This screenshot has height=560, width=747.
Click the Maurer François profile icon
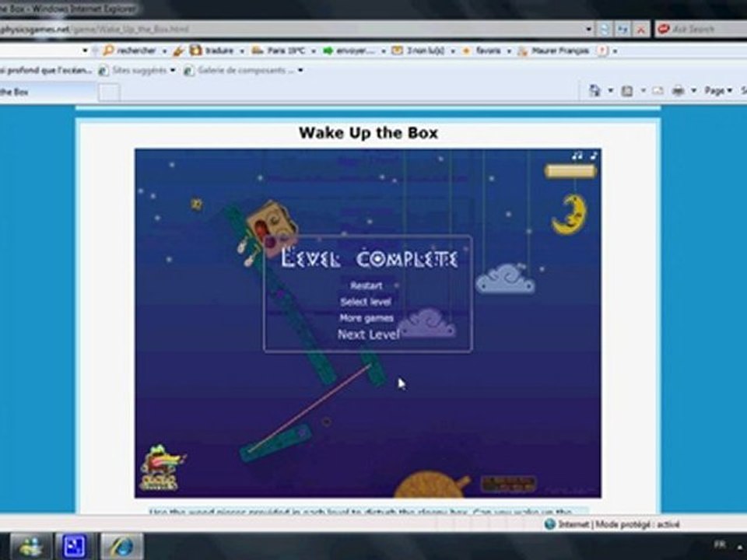[x=523, y=51]
